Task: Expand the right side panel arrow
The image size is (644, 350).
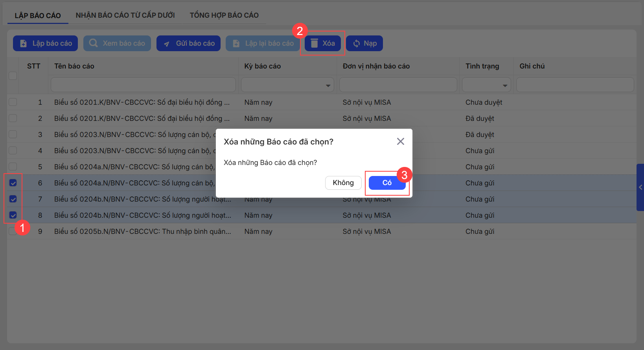Action: pos(640,187)
